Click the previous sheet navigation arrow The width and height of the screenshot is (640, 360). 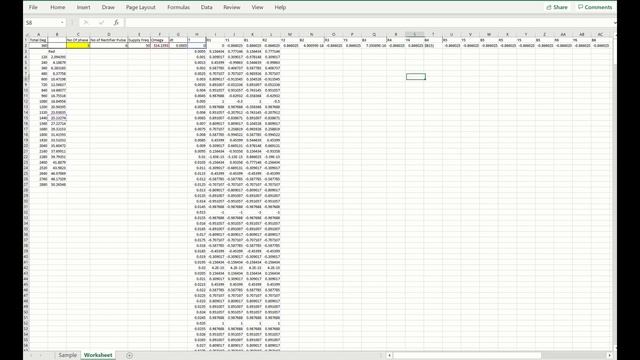(x=31, y=356)
